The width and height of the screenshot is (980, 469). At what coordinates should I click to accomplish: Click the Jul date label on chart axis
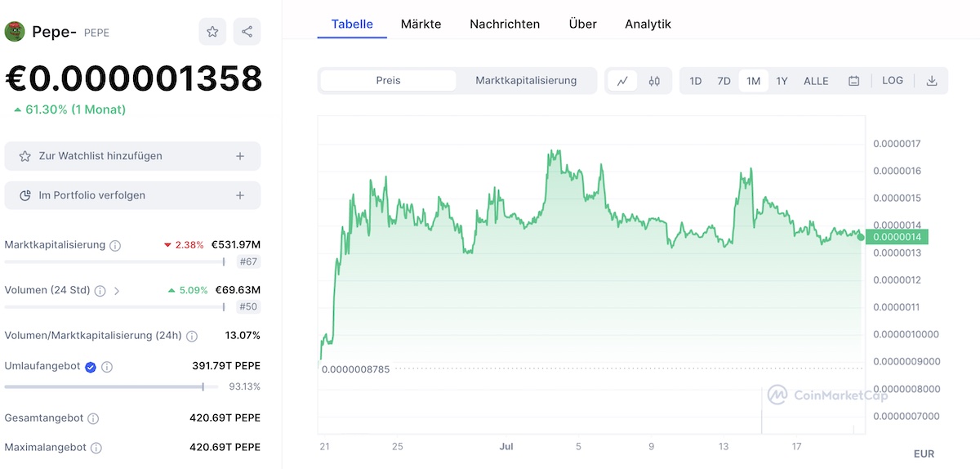click(506, 446)
